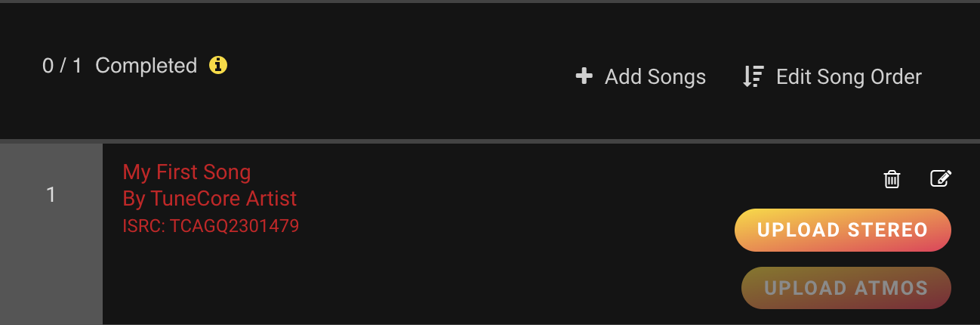Click the sort icon beside Edit Song Order
This screenshot has height=325, width=980.
[753, 76]
